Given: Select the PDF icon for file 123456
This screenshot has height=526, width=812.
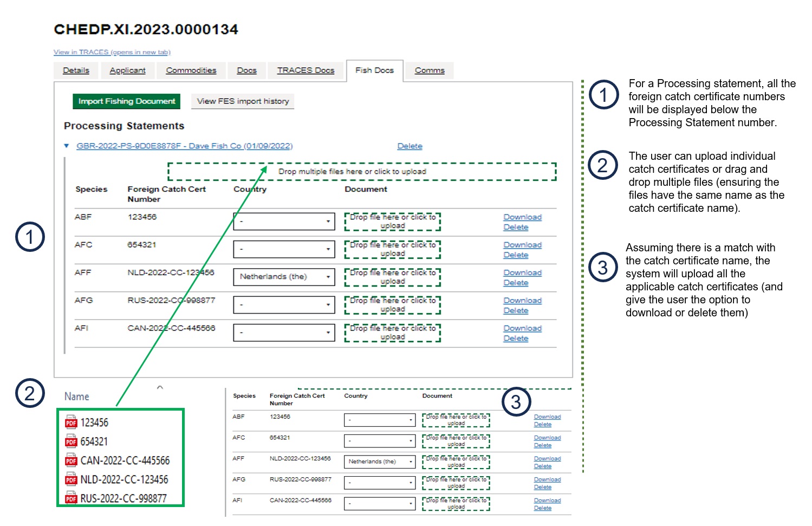Looking at the screenshot, I should pos(71,422).
